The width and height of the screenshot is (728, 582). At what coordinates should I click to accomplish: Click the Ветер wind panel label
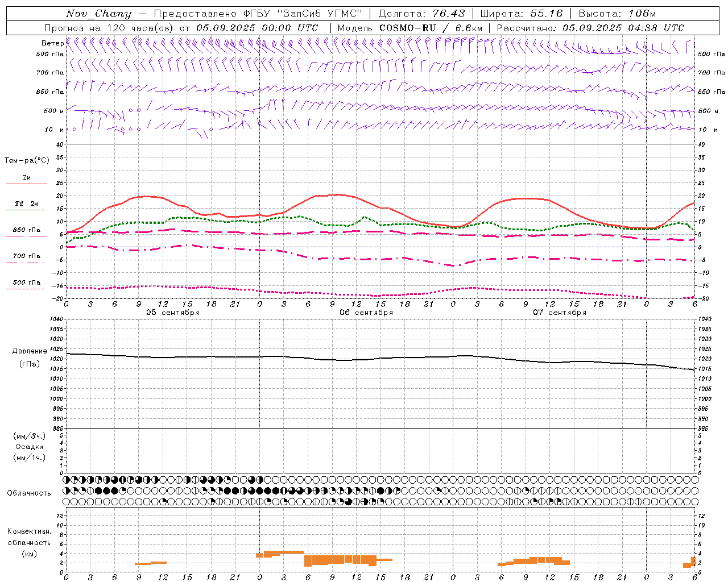pyautogui.click(x=52, y=43)
